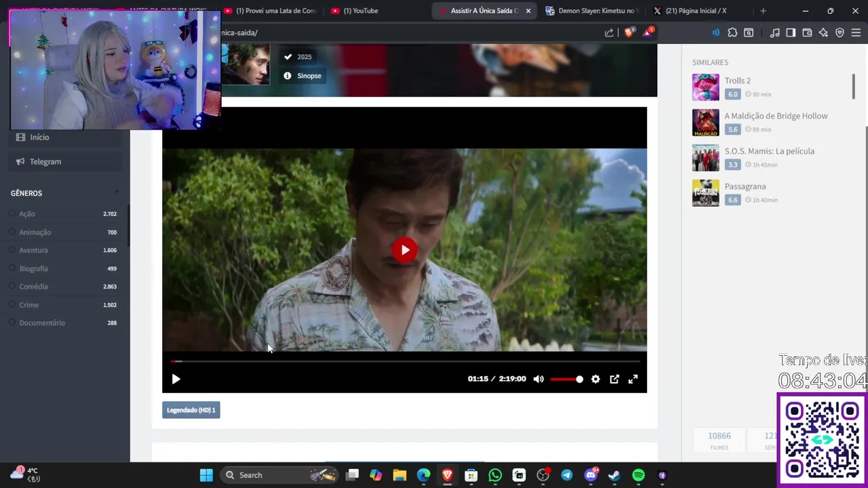Open the Brave Shields lion icon

coord(629,33)
